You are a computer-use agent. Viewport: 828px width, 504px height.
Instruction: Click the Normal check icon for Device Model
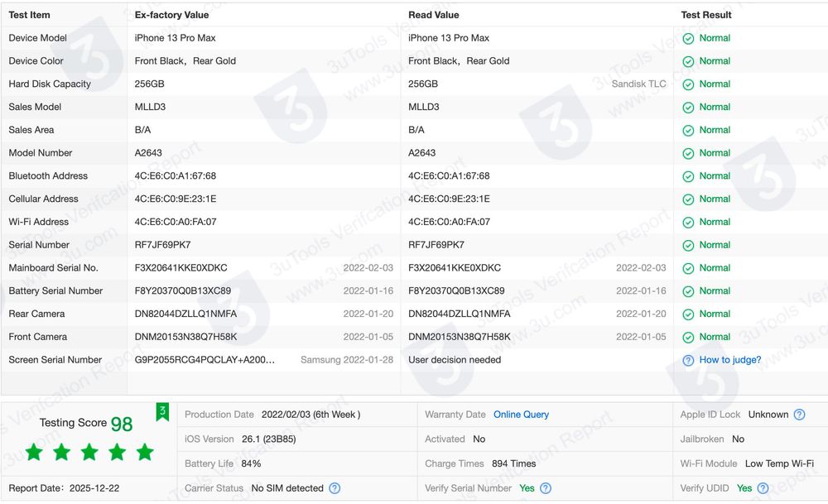688,39
